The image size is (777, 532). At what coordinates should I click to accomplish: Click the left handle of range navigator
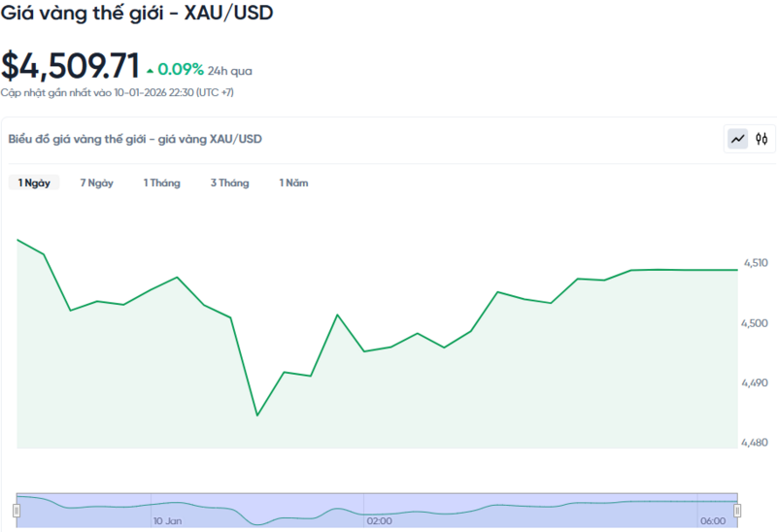click(17, 510)
